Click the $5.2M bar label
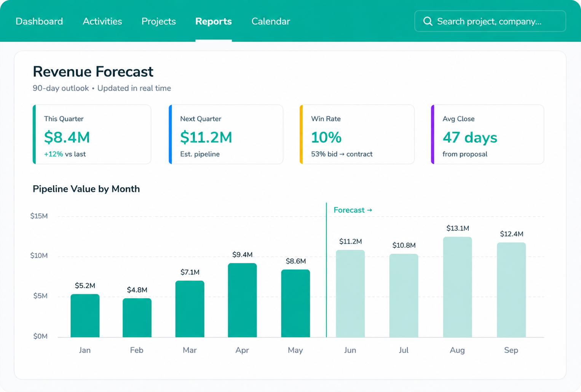Viewport: 581px width, 392px height. pos(85,286)
